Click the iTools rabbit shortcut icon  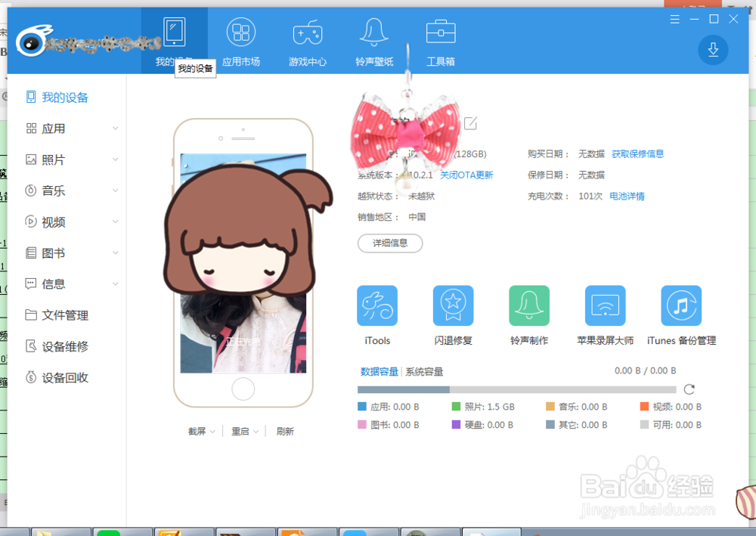pyautogui.click(x=376, y=305)
